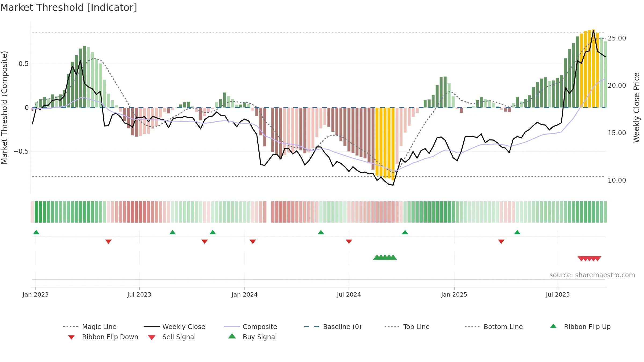This screenshot has width=644, height=362.
Task: Click the green triangle icon beside Buy Signal
Action: pos(232,336)
